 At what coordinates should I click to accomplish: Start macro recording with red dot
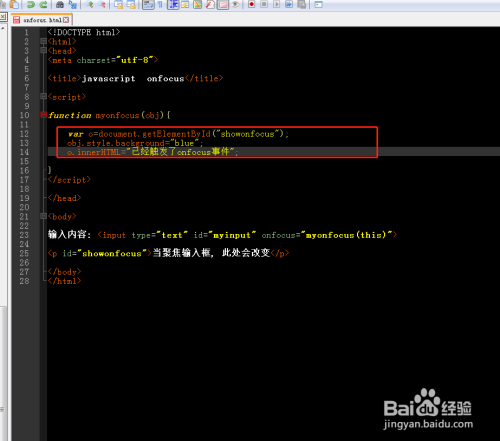point(251,4)
